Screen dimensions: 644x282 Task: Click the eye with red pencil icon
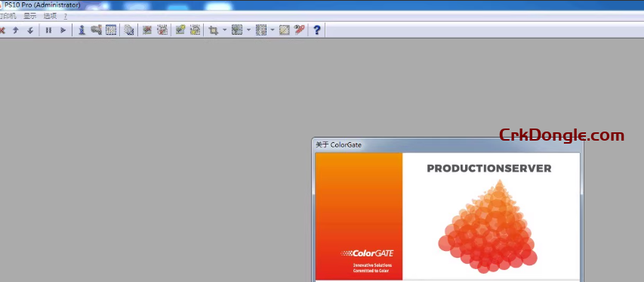click(300, 30)
